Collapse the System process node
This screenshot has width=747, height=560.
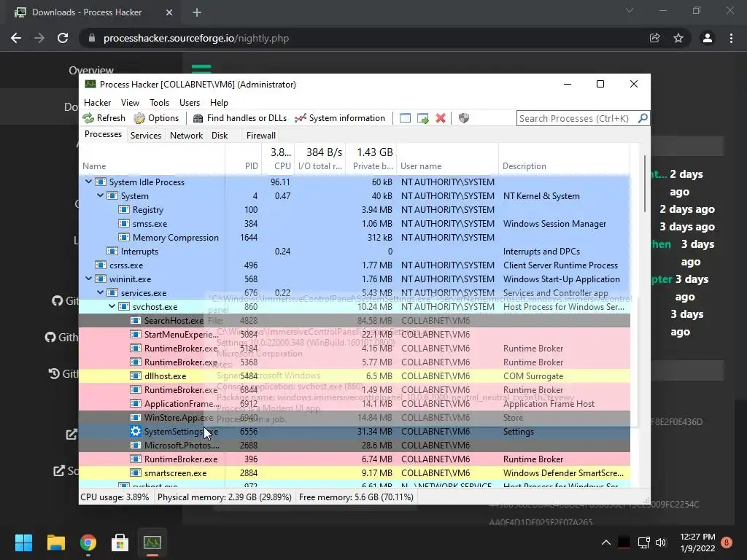100,195
